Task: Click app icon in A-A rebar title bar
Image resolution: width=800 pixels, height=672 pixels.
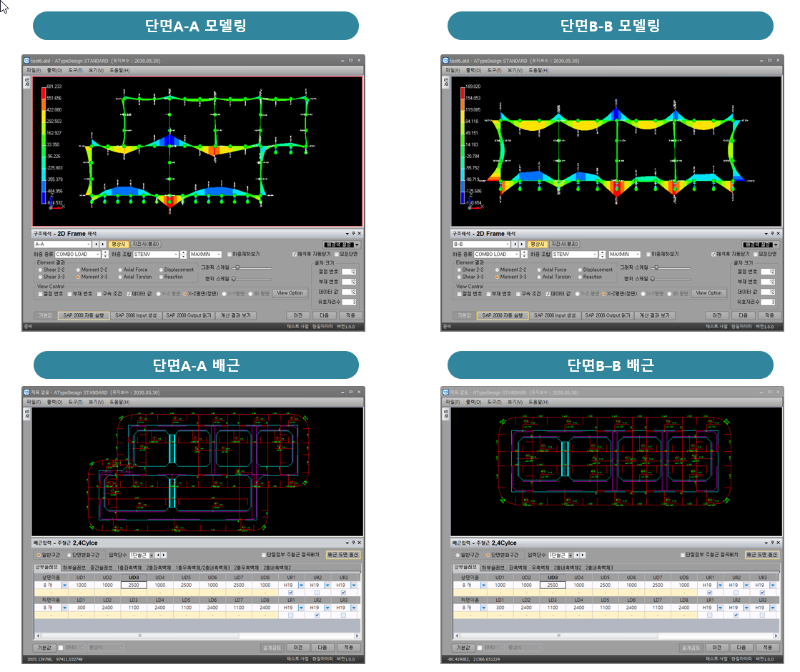Action: (x=27, y=392)
